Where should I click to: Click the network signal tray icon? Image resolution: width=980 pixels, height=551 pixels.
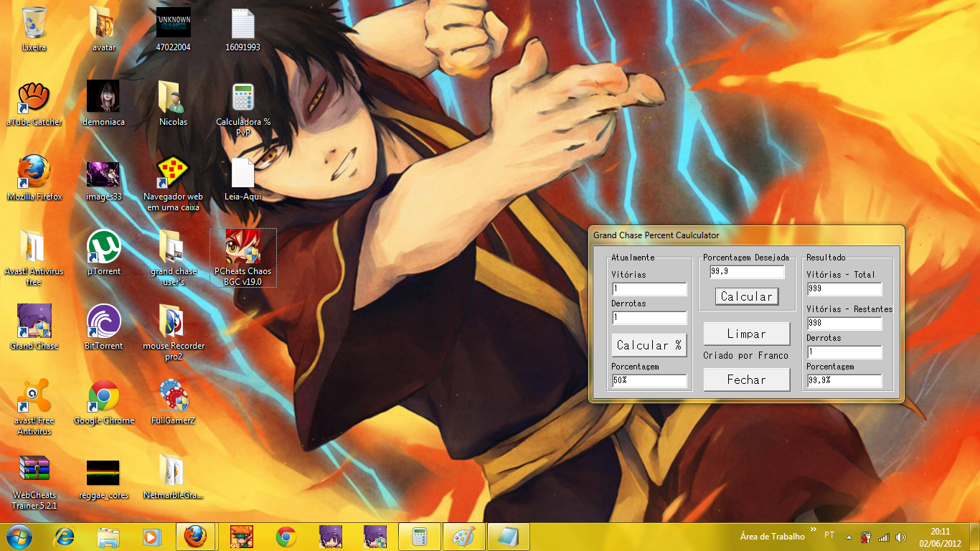[884, 537]
